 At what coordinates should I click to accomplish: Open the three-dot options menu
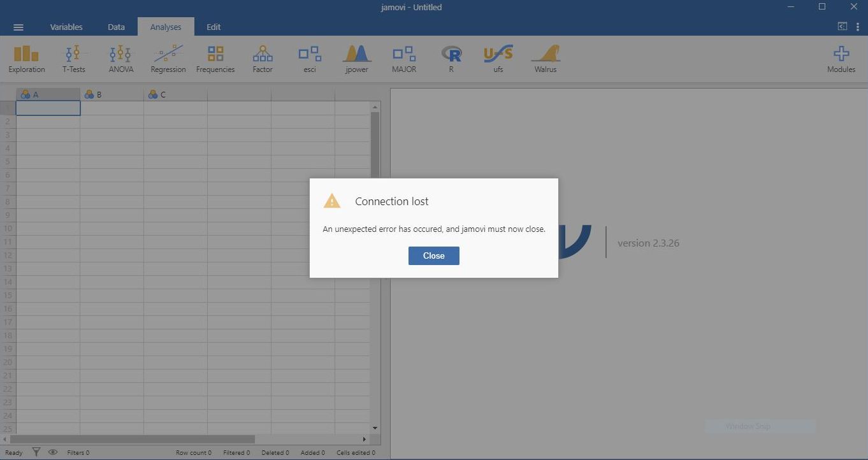858,27
